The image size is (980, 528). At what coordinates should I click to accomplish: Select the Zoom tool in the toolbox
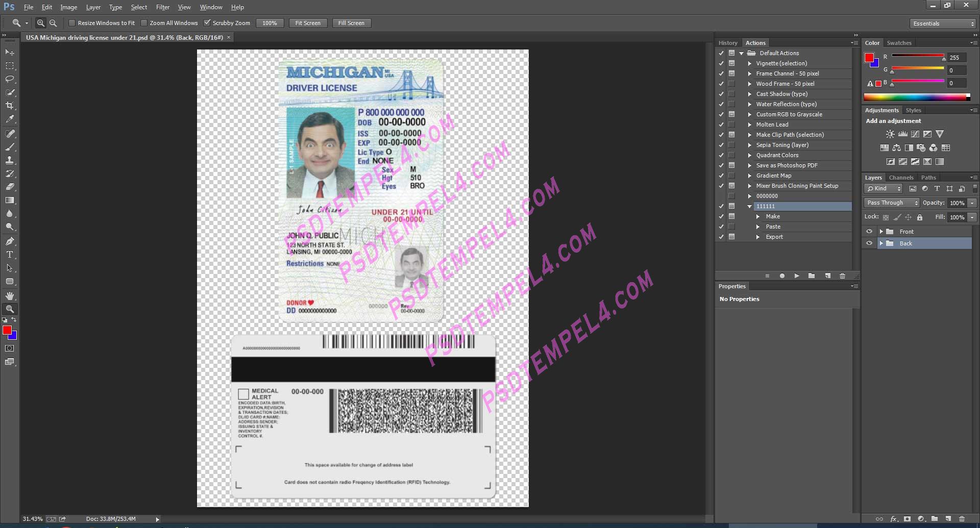9,309
